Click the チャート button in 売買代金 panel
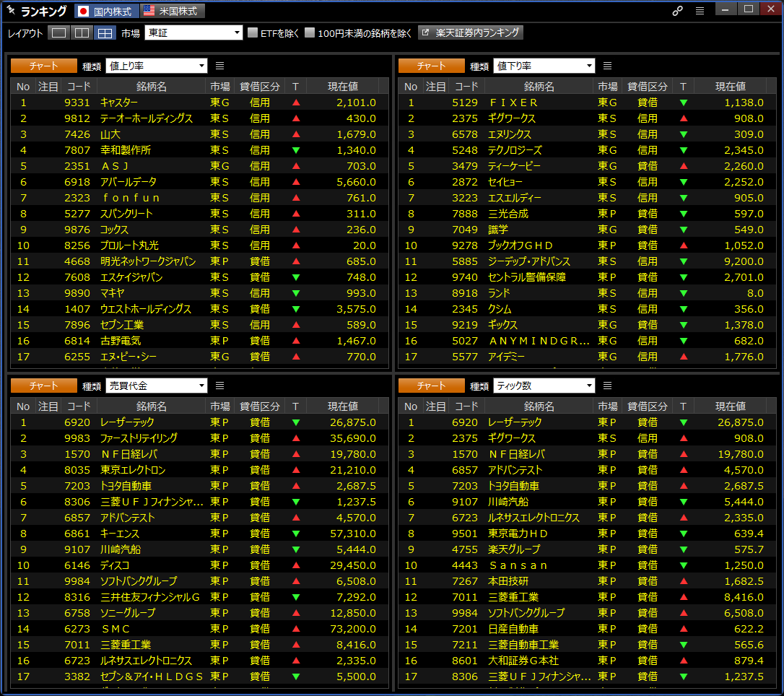The height and width of the screenshot is (696, 784). pyautogui.click(x=44, y=386)
